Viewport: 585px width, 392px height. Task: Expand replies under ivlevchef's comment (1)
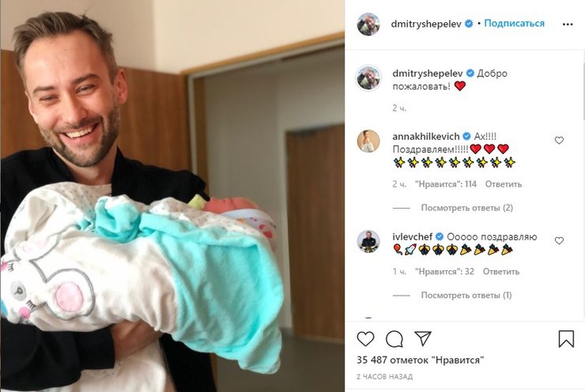pos(466,296)
